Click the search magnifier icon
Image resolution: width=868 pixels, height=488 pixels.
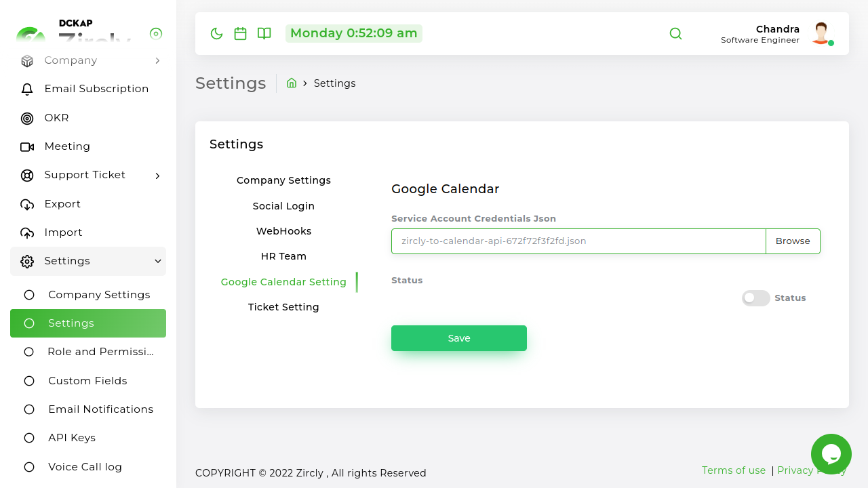(675, 33)
